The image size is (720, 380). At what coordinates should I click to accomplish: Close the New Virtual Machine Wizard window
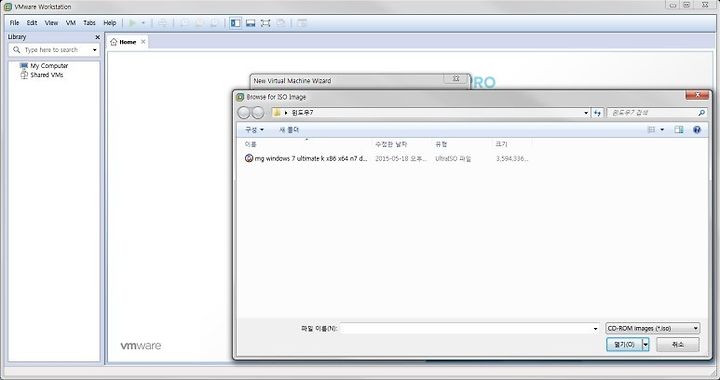click(456, 79)
